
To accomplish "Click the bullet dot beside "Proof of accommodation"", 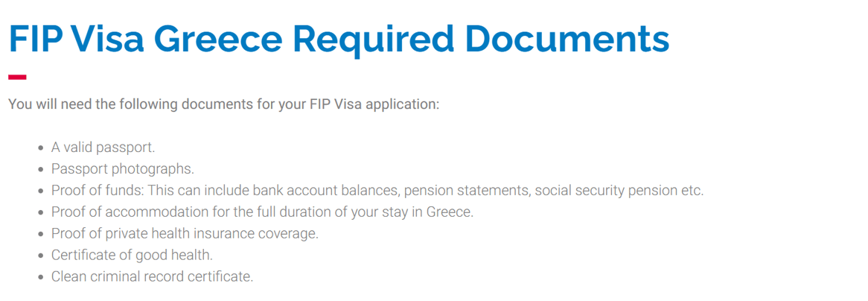I will coord(40,213).
